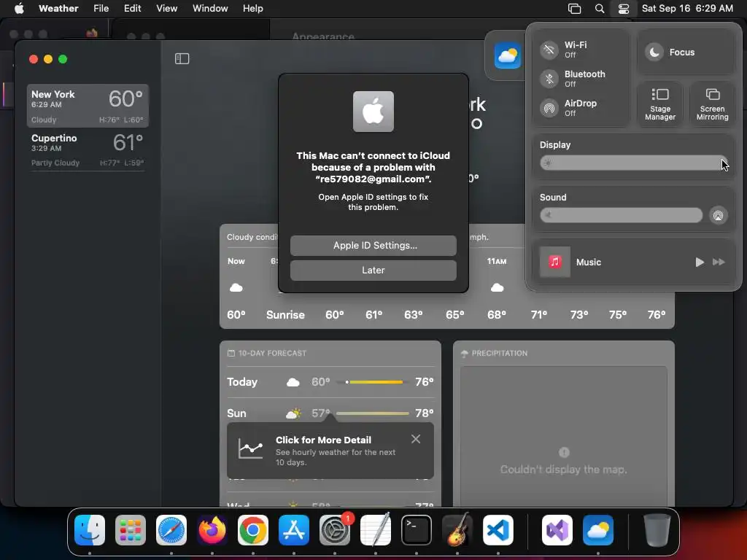Open the Weather app menu
The image size is (747, 560).
coord(58,9)
